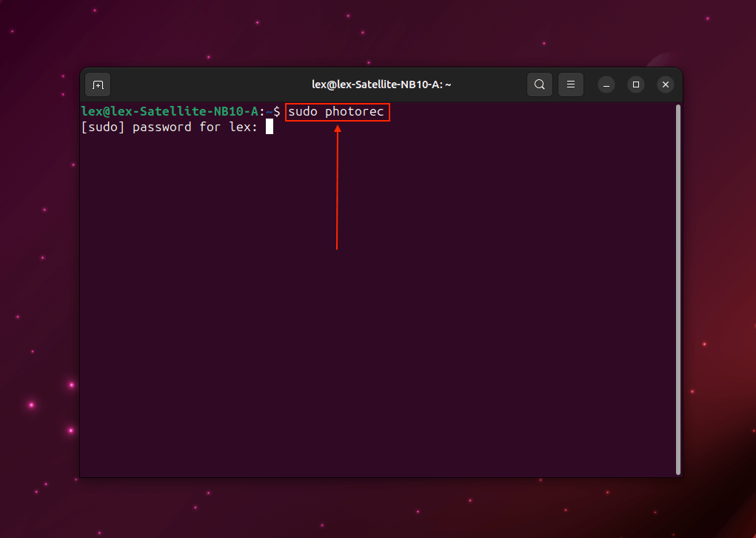Maximize the terminal window

coord(636,84)
